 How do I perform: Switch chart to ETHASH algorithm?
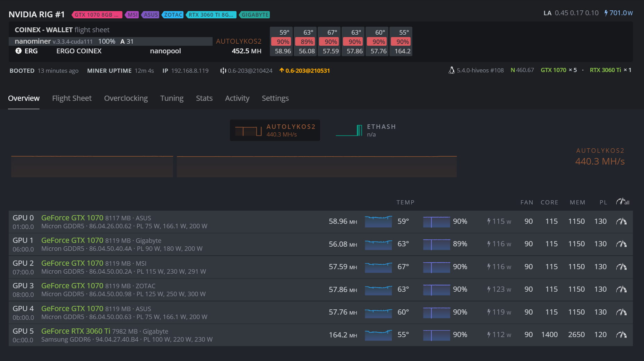(x=366, y=130)
